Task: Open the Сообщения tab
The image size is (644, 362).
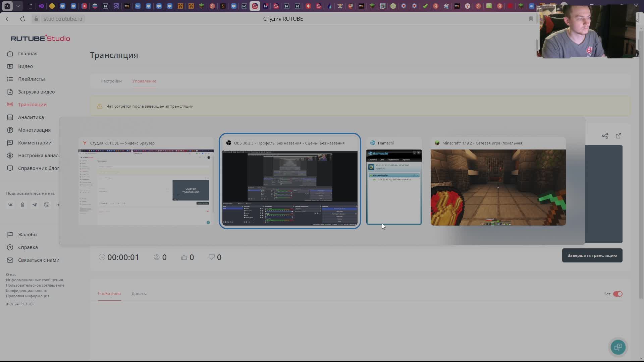Action: (109, 294)
